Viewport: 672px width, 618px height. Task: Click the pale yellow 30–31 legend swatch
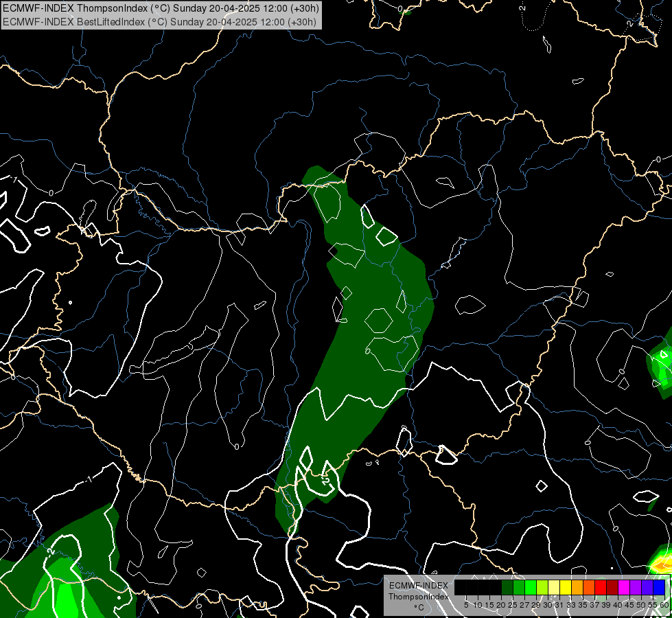coord(554,587)
